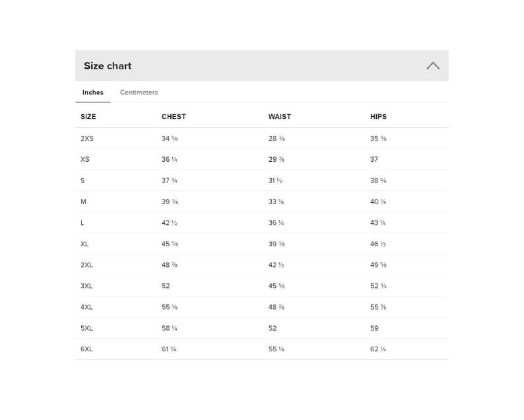
Task: Click chest value 52 for 3XL
Action: coord(166,286)
